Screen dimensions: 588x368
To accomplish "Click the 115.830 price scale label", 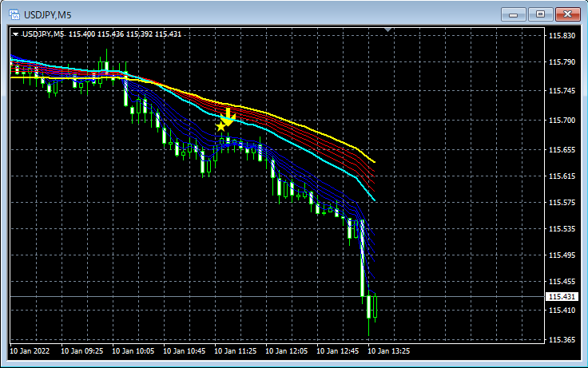I will click(562, 36).
